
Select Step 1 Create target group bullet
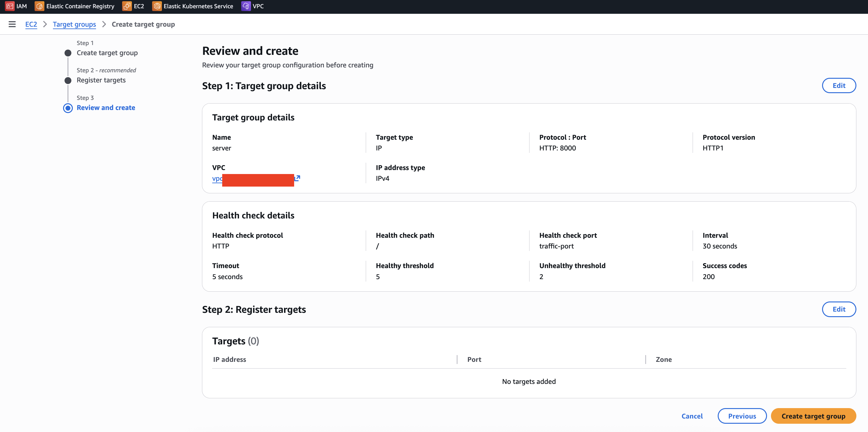(68, 53)
